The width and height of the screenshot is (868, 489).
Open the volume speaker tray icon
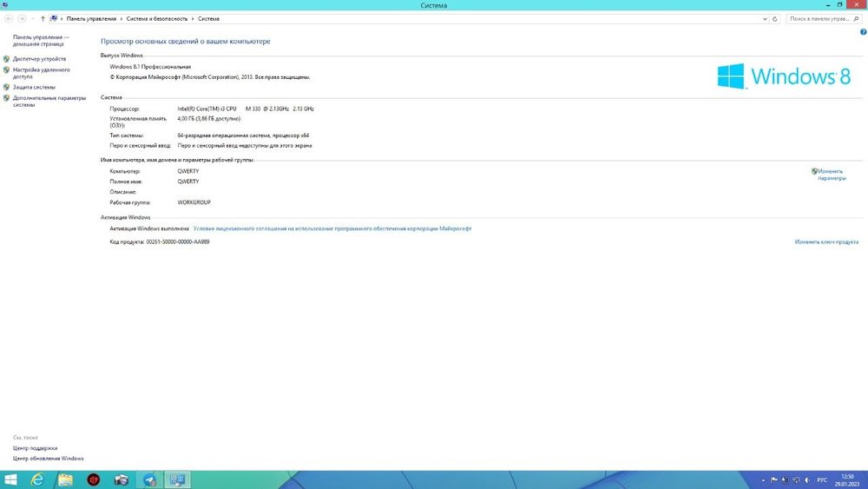click(x=807, y=480)
